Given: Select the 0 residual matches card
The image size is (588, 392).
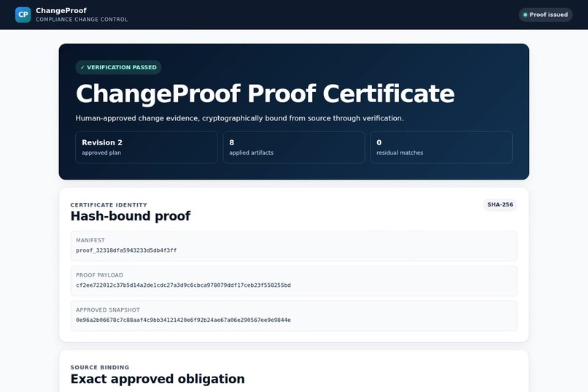Looking at the screenshot, I should click(441, 147).
